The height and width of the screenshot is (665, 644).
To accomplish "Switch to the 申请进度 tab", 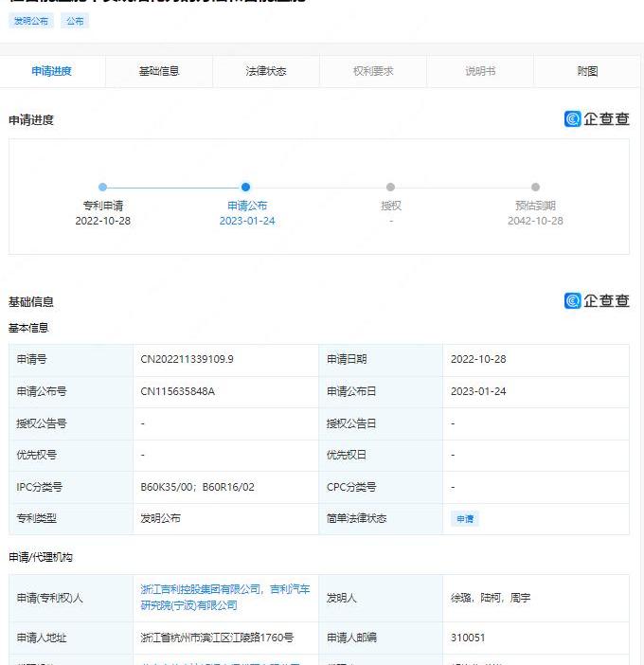I will (x=52, y=71).
